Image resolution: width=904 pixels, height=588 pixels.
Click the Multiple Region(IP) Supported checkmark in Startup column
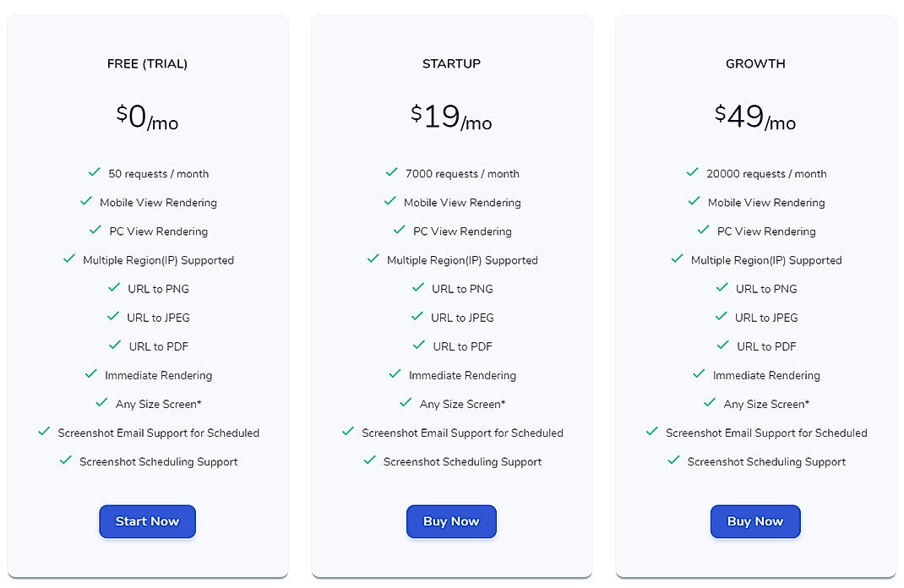point(373,259)
